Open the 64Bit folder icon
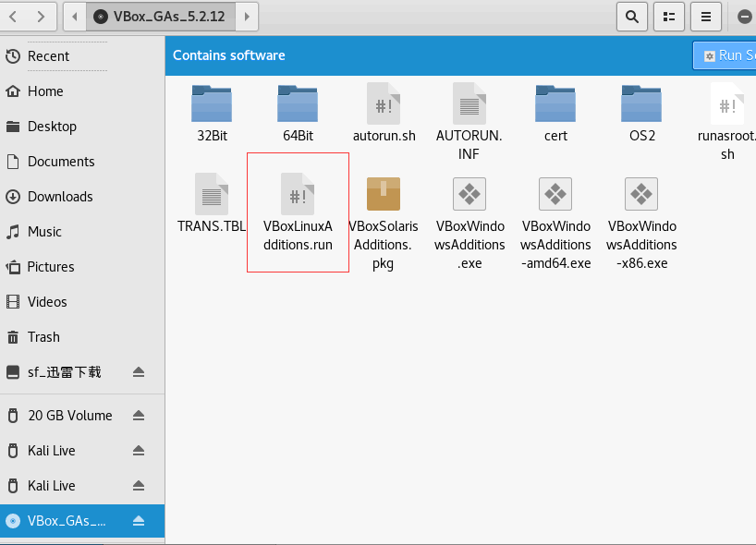Screen dimensions: 756x545 click(x=298, y=103)
